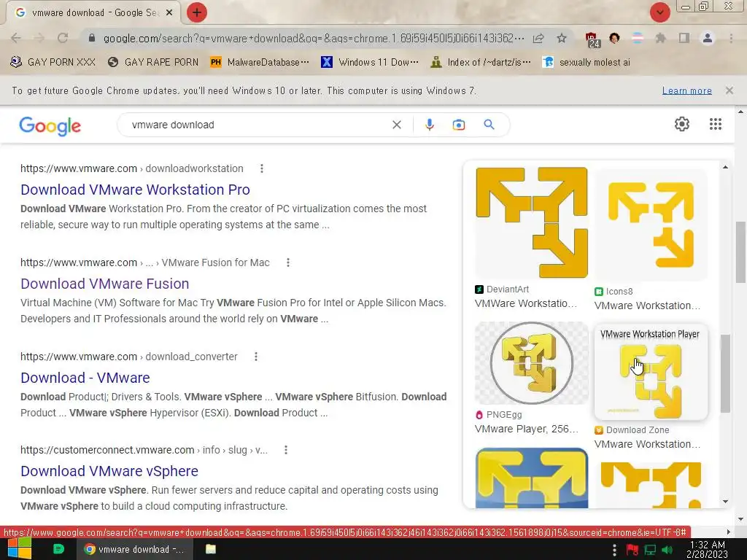This screenshot has height=560, width=747.
Task: Open the Chrome profile menu
Action: point(708,38)
